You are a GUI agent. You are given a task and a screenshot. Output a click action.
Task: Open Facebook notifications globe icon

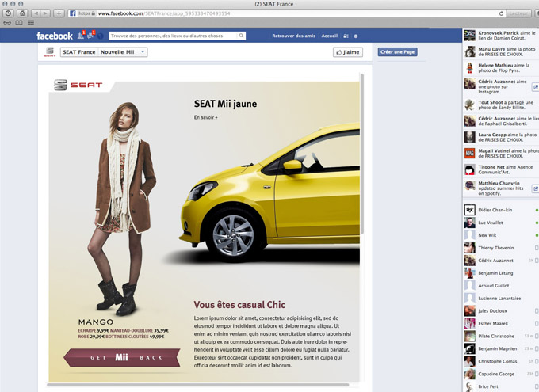100,36
